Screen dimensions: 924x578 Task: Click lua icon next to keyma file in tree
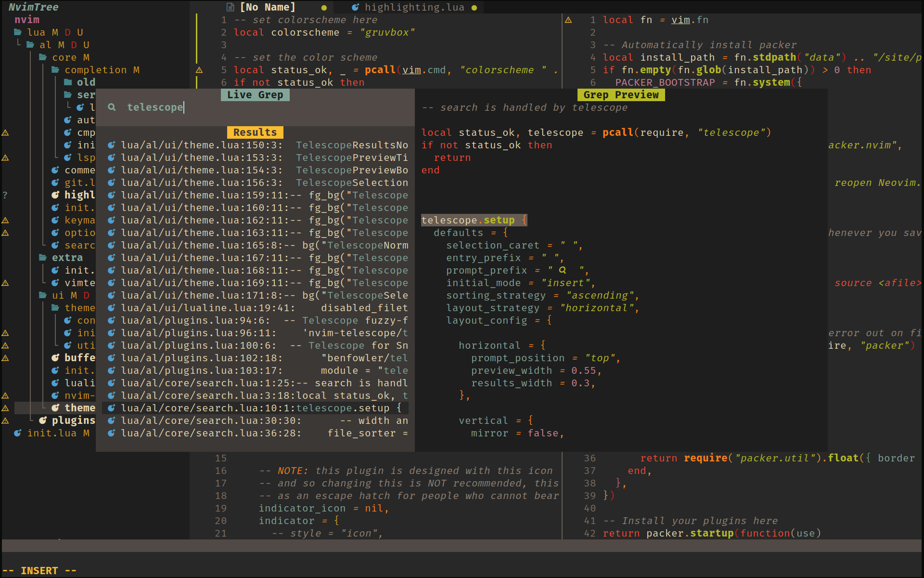pyautogui.click(x=55, y=220)
